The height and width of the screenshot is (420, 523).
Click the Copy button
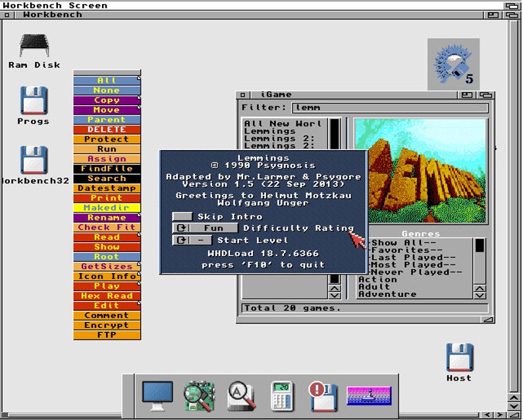pyautogui.click(x=107, y=100)
